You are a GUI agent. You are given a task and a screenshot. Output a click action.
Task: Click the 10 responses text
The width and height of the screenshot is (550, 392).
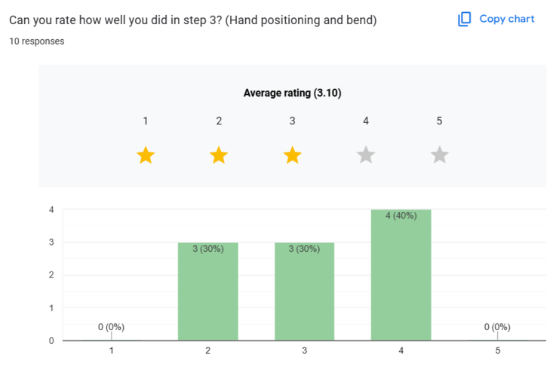click(x=36, y=41)
